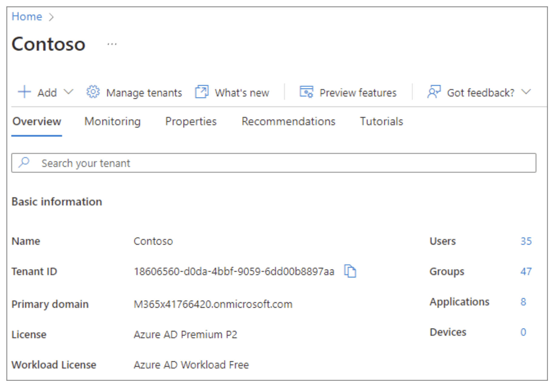The width and height of the screenshot is (557, 392).
Task: Click the search magnifier icon
Action: pyautogui.click(x=24, y=162)
